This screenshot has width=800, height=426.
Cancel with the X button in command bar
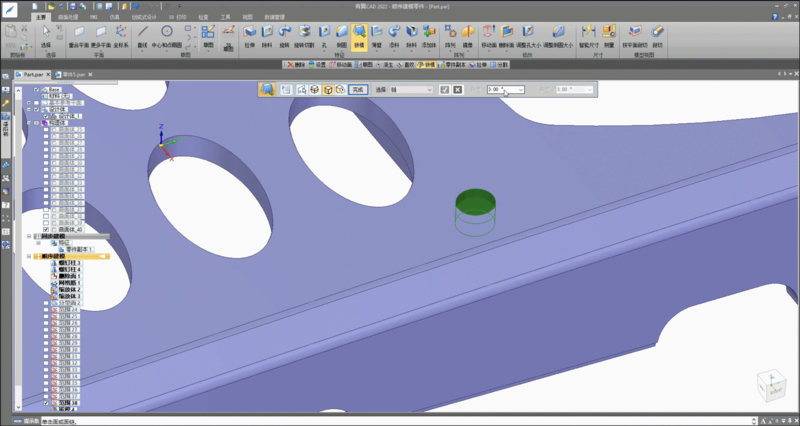coord(457,90)
